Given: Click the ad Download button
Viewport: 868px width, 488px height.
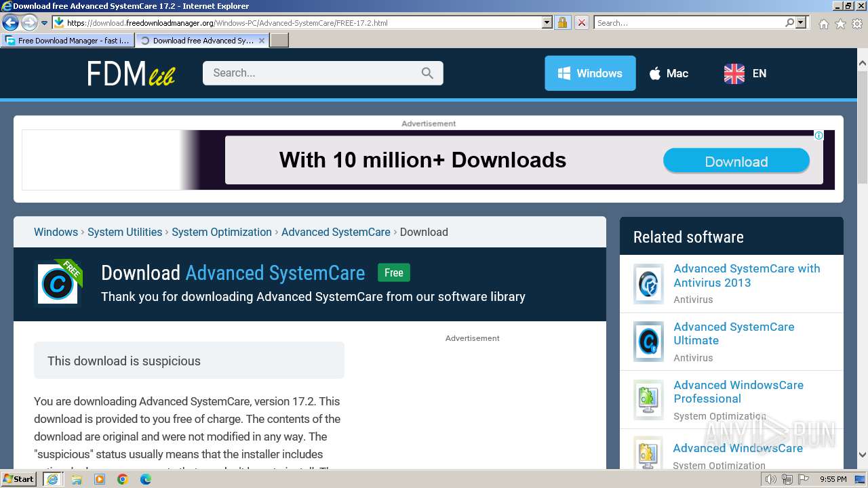Looking at the screenshot, I should 736,161.
